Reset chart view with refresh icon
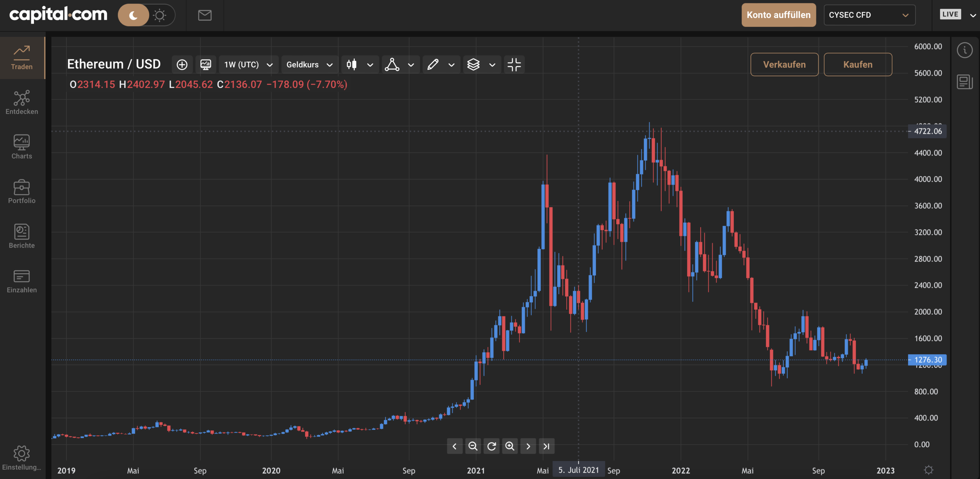980x479 pixels. [x=491, y=446]
